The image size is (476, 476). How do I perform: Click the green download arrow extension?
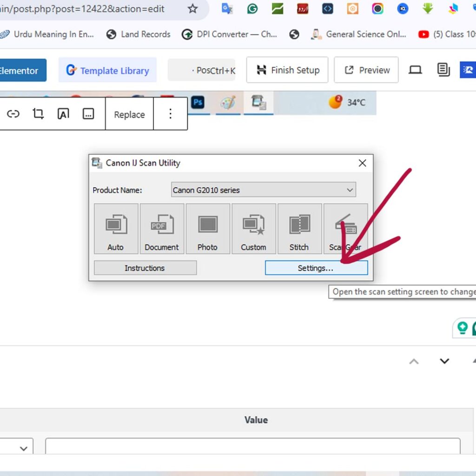(428, 9)
